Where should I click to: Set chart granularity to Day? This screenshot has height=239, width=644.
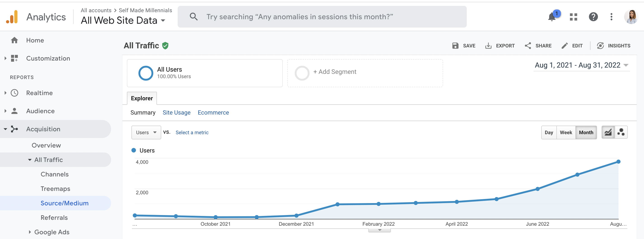pos(549,133)
